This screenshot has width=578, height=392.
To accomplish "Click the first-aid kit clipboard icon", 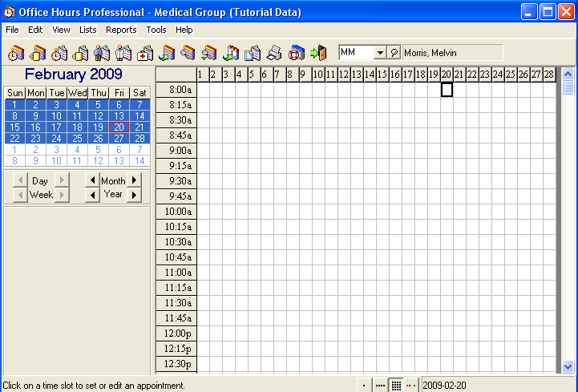I will pos(145,53).
